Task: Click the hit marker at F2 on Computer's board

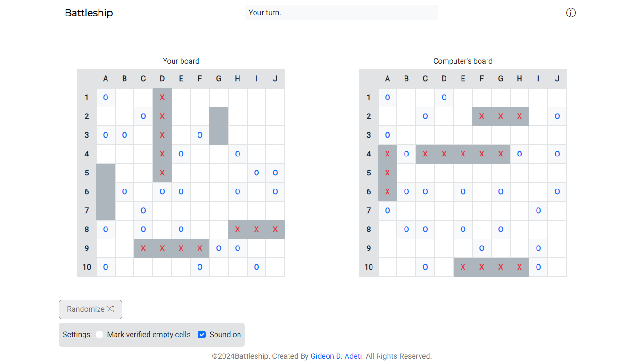Action: click(481, 116)
